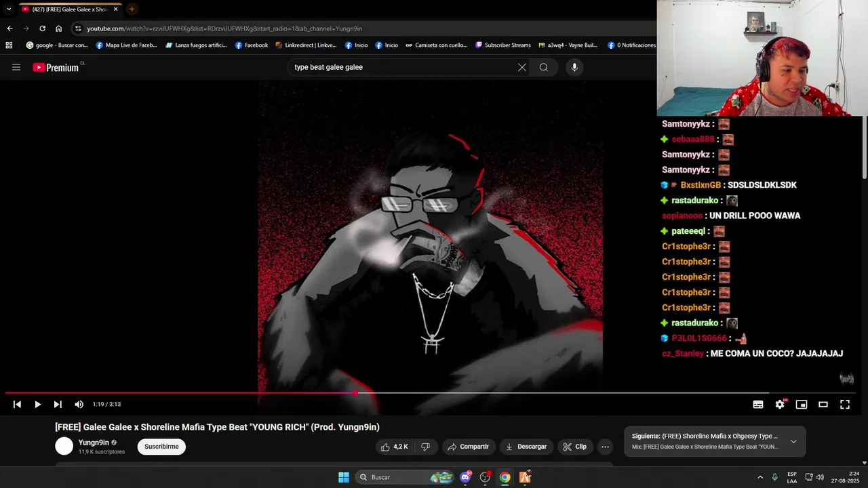Open the a3wq4 - Vayne Buil bookmark
This screenshot has width=868, height=488.
click(568, 45)
